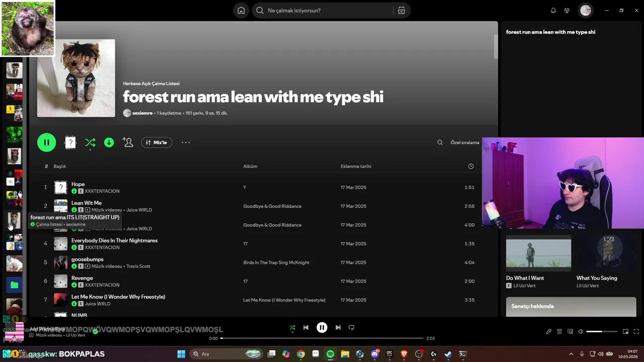This screenshot has width=644, height=362.
Task: Open Goodbye & Good Riddance album for Lean Wit Me
Action: tap(272, 206)
